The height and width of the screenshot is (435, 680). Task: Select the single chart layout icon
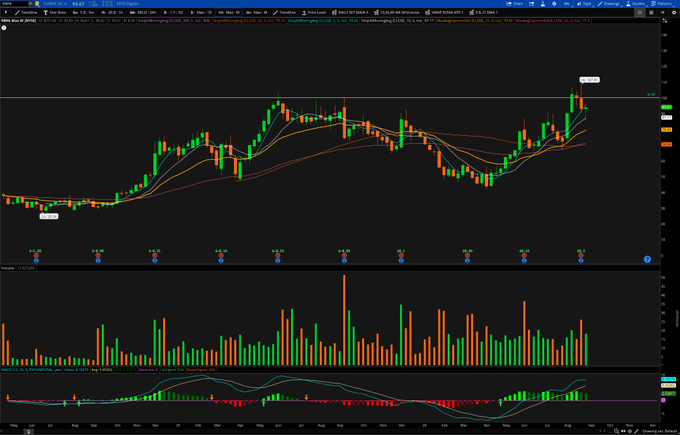639,13
